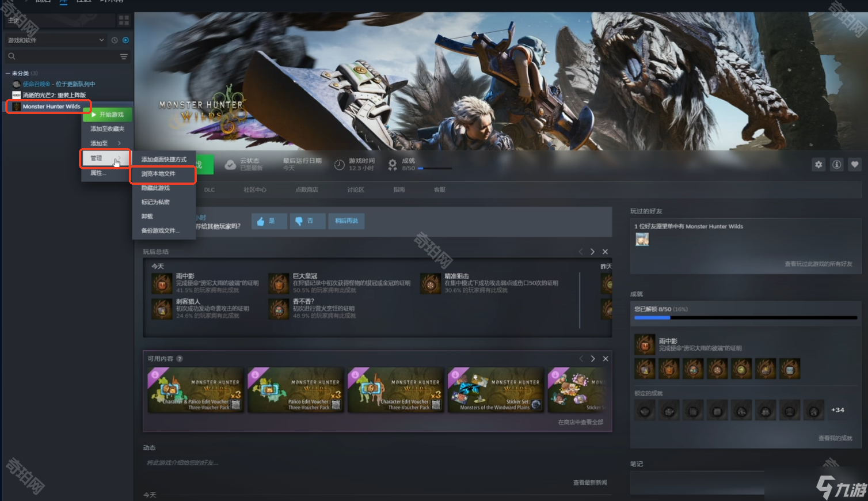Screen dimensions: 868x501
Task: Open Character Edit Voucher Three-Voucher Pack thumbnail
Action: click(396, 390)
